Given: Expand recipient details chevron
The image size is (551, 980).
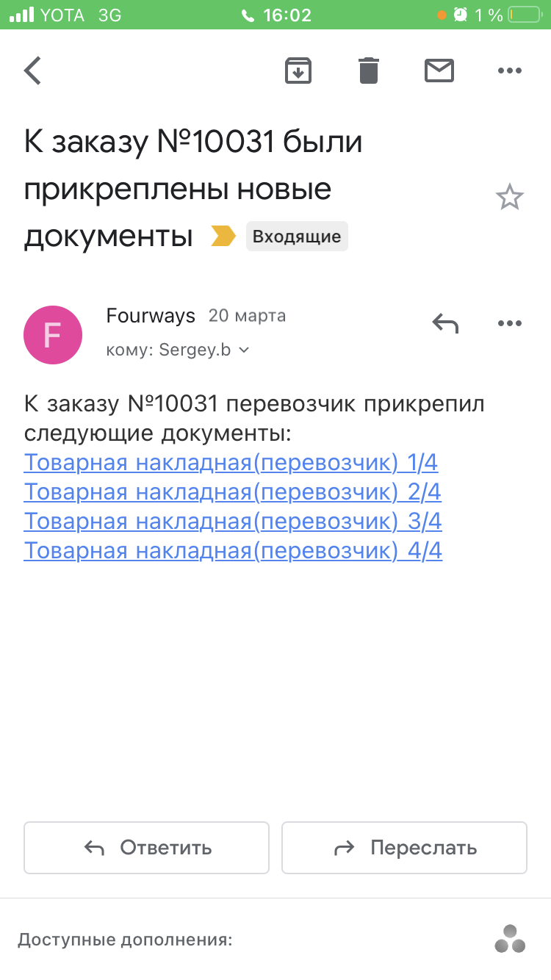Looking at the screenshot, I should pyautogui.click(x=245, y=350).
